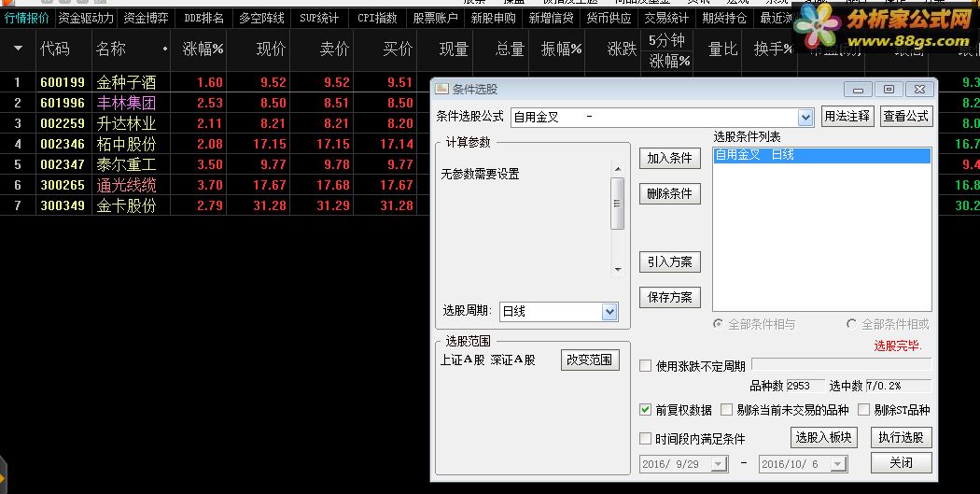Open the DDE排名 tab
The height and width of the screenshot is (494, 980).
[203, 18]
